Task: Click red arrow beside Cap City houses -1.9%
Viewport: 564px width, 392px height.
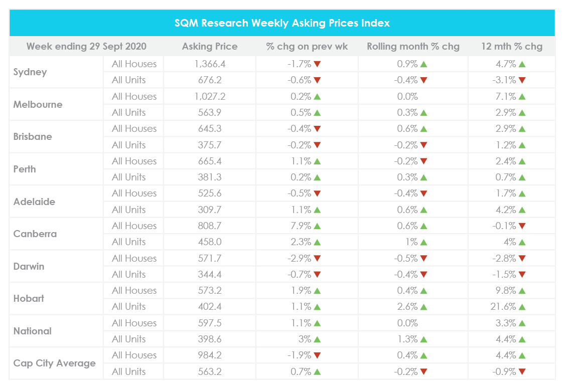Action: tap(317, 355)
